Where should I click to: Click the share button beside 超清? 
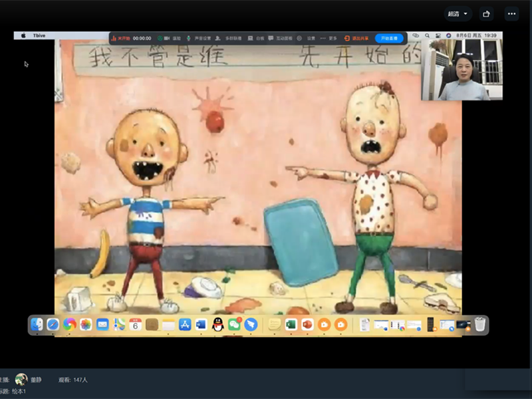click(x=486, y=14)
